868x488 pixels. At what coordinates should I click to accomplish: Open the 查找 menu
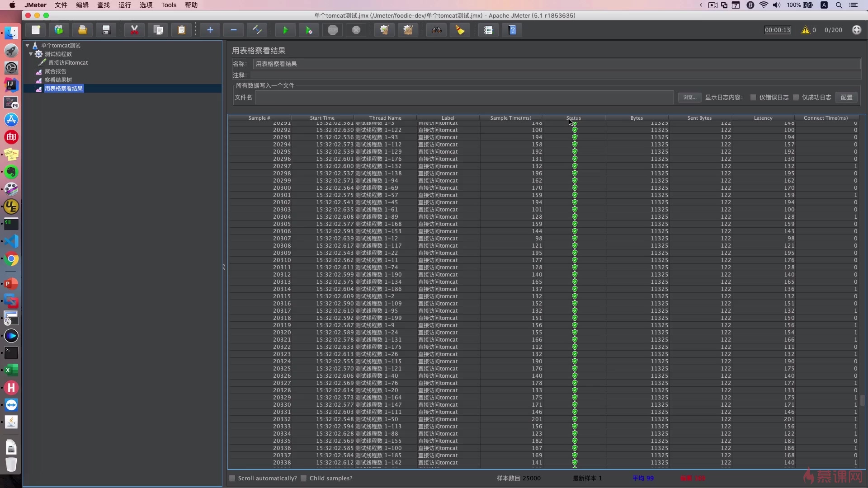[x=103, y=5]
